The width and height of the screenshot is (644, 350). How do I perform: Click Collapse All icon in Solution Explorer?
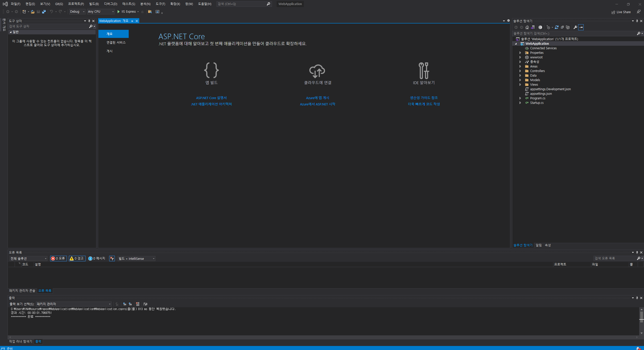point(562,27)
